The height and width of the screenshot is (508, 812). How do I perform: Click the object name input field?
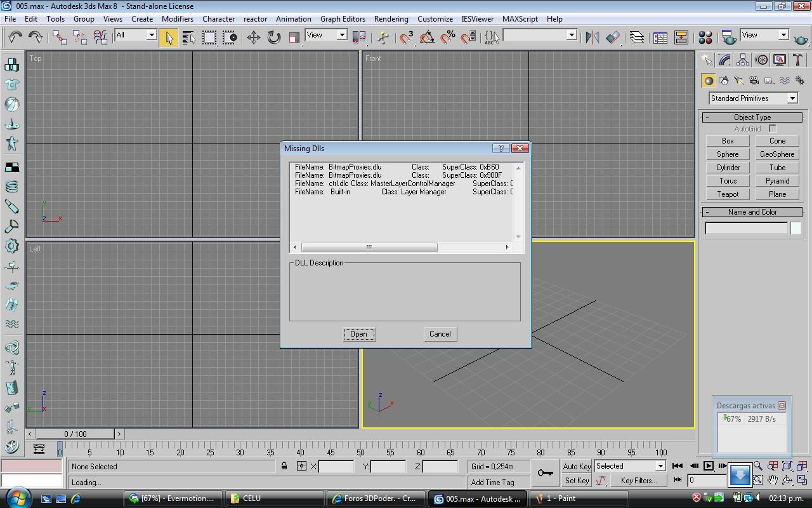(x=747, y=228)
